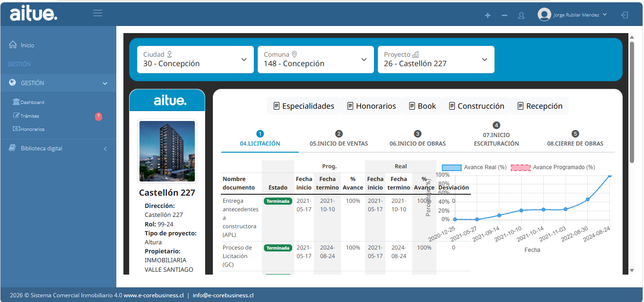
Task: Click the logout icon at top right
Action: [625, 15]
